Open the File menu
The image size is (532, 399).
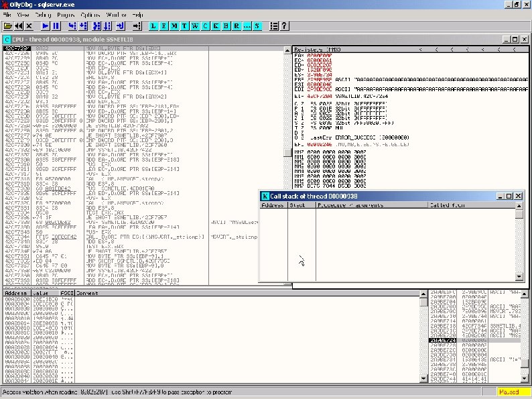click(7, 14)
